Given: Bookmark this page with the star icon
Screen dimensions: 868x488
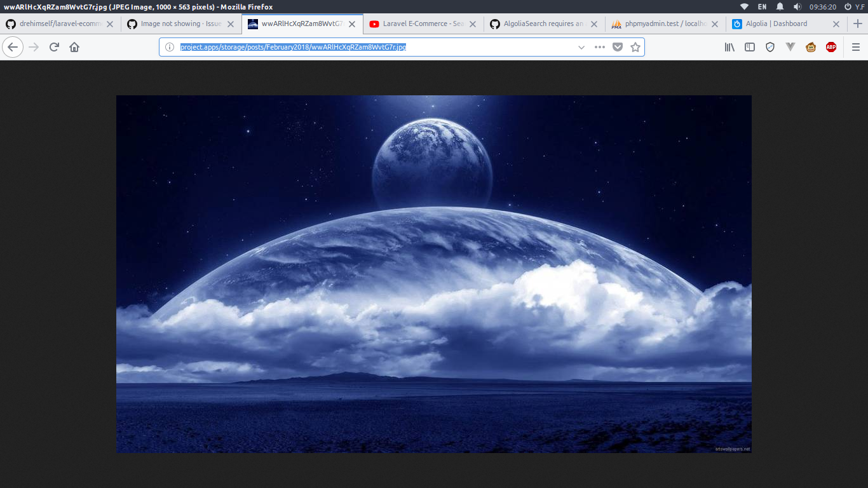Looking at the screenshot, I should coord(635,46).
